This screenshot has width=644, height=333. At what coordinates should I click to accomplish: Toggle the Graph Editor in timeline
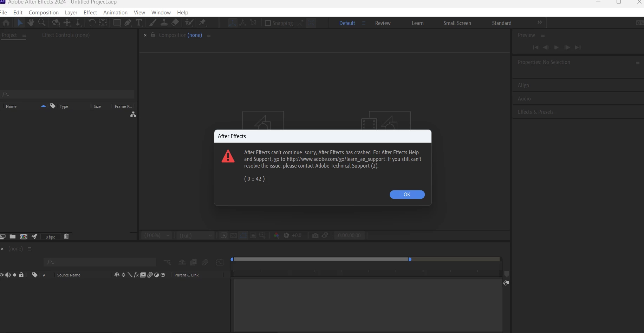point(220,262)
